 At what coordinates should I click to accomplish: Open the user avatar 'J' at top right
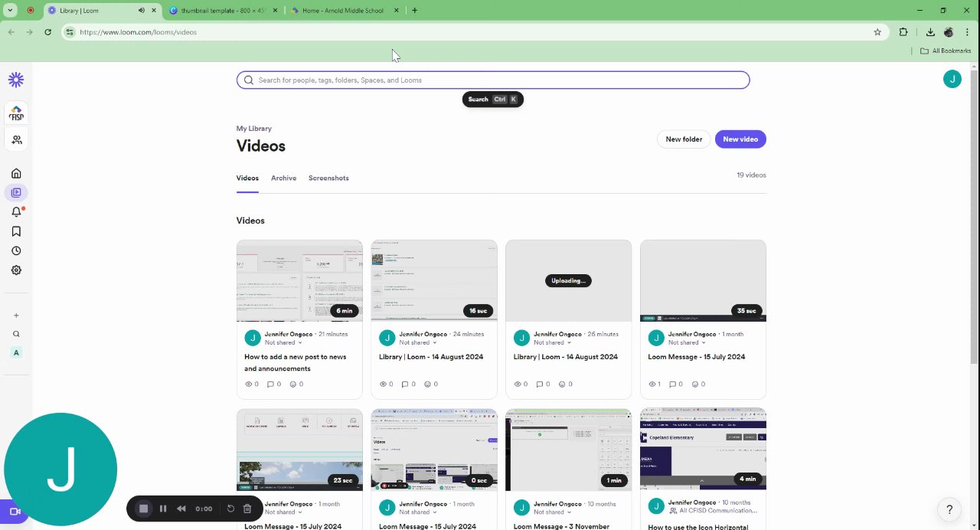(952, 79)
